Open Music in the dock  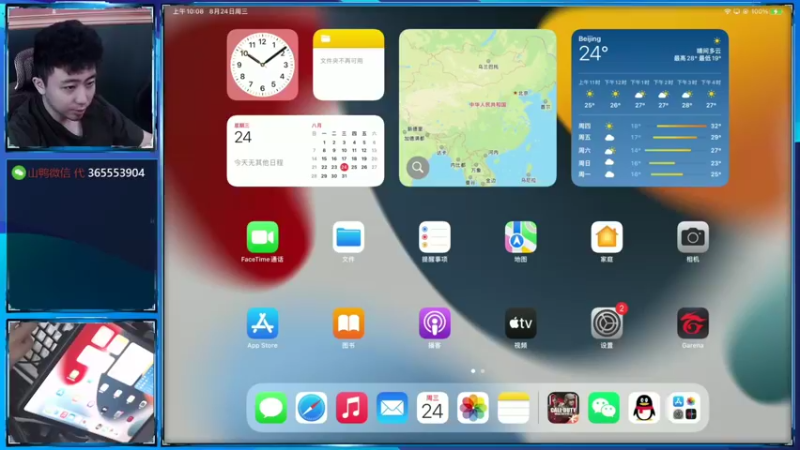[352, 408]
